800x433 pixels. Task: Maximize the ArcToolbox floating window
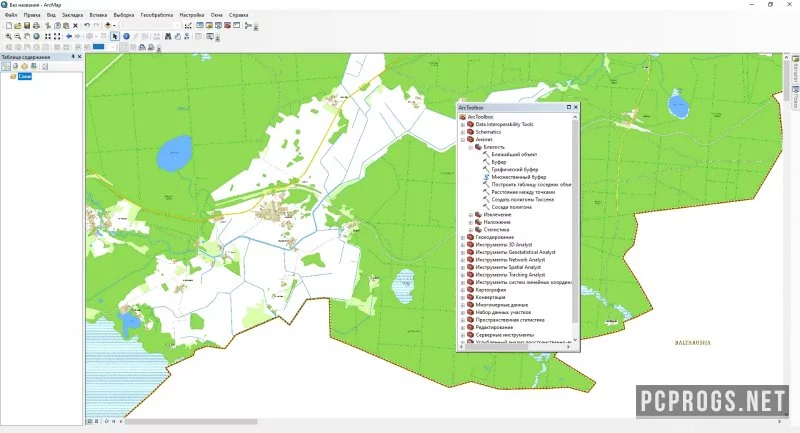pos(568,107)
